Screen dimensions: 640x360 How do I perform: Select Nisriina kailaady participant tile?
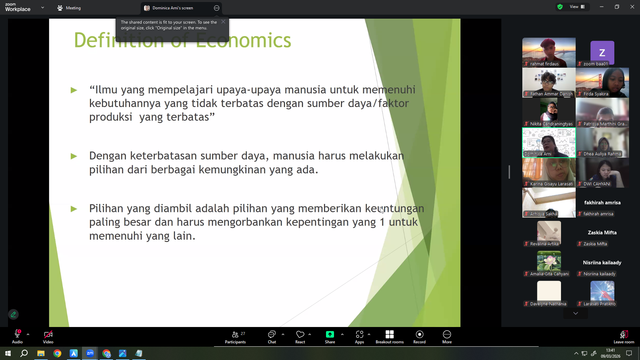[x=602, y=263]
